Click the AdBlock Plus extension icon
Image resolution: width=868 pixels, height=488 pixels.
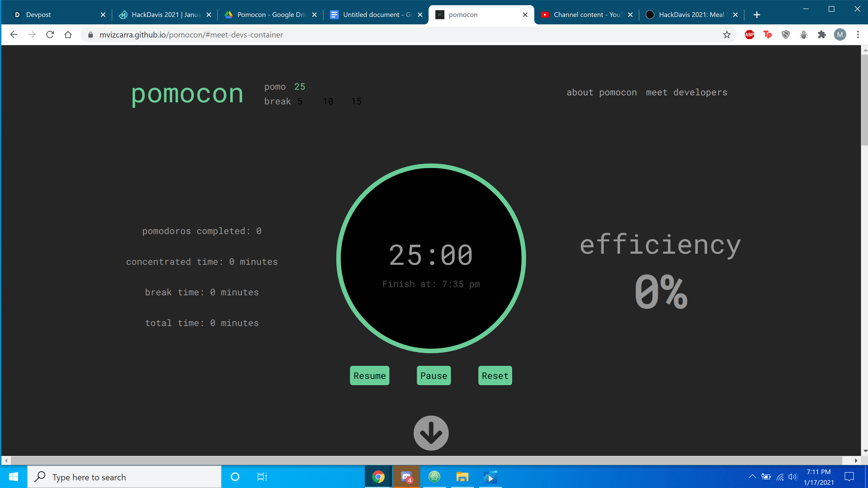749,35
